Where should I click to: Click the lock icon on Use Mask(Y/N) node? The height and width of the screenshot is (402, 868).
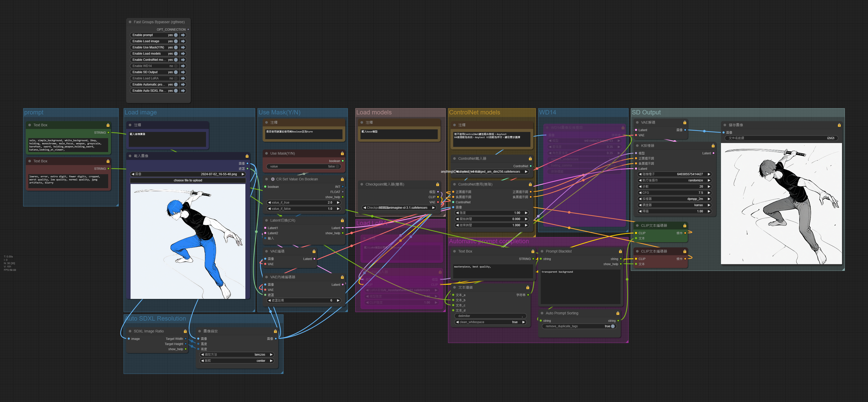pos(342,153)
